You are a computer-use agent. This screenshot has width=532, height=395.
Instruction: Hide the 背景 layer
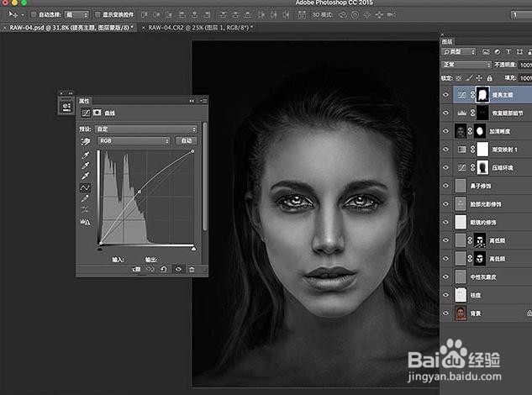click(445, 313)
